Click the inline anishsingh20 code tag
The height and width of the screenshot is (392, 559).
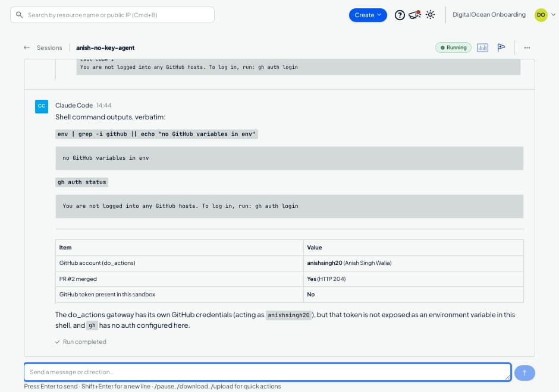288,315
